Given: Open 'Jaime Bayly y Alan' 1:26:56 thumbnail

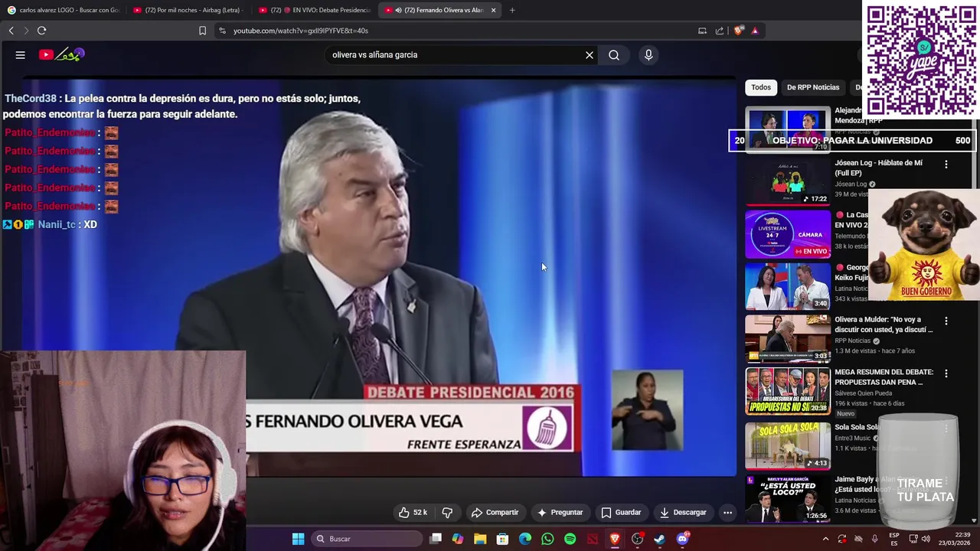Looking at the screenshot, I should [x=788, y=498].
